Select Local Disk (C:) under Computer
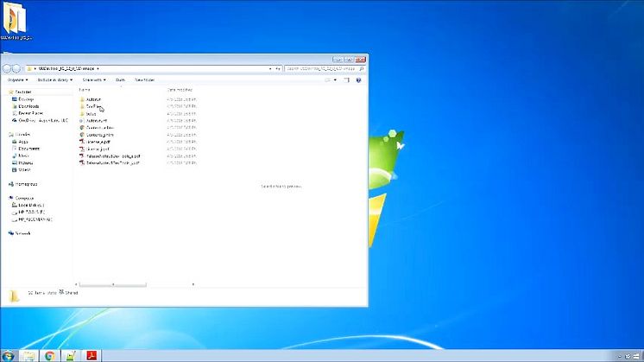This screenshot has width=644, height=362. click(x=31, y=205)
